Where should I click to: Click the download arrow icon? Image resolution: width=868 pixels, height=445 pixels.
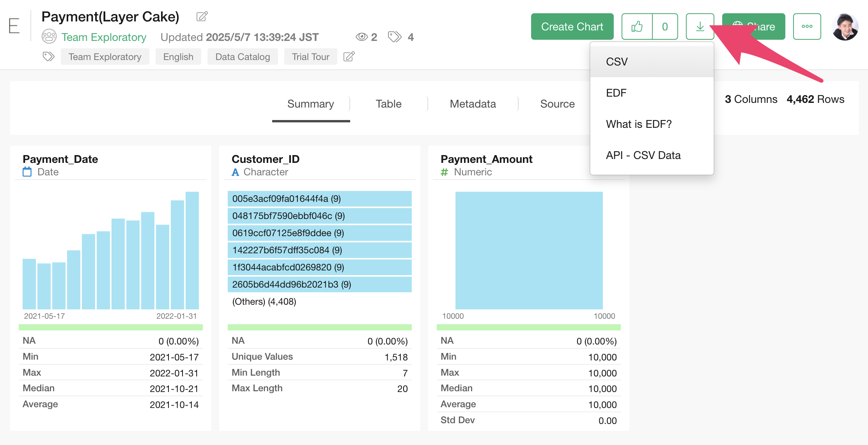coord(700,26)
